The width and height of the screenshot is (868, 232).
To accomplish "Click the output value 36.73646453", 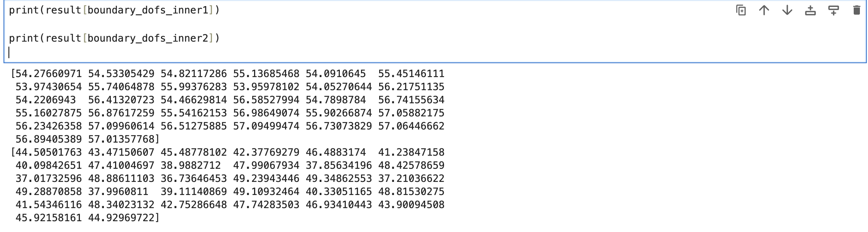I will pos(193,178).
